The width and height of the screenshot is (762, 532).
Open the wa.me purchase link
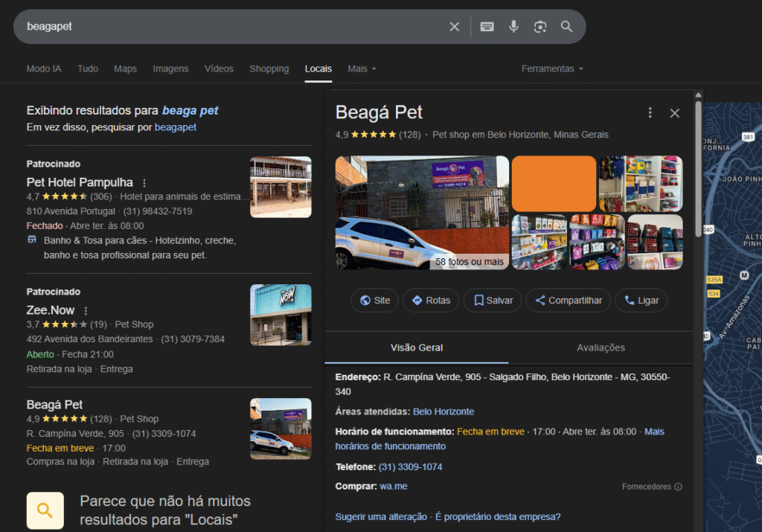pos(393,487)
